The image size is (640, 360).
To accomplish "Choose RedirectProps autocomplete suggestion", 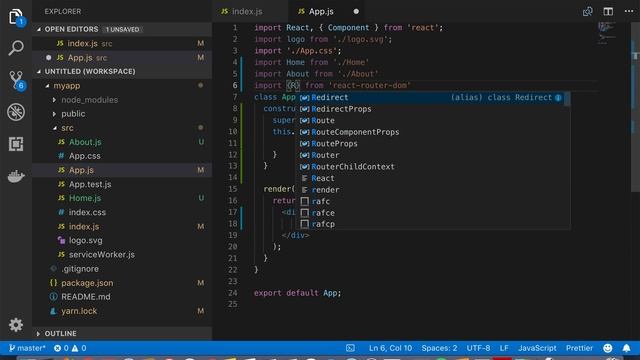I will click(x=433, y=109).
